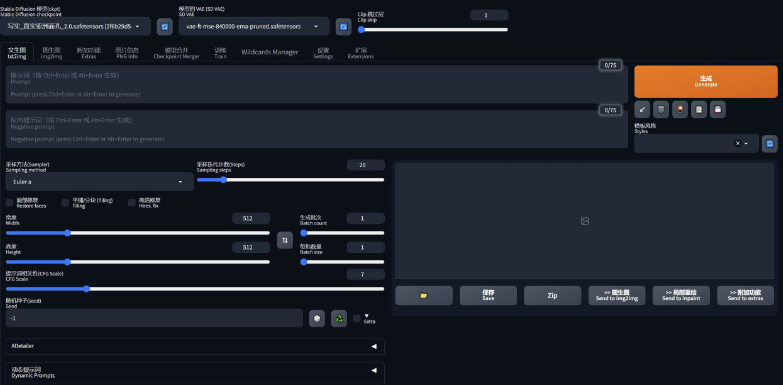Viewport: 783px width, 385px height.
Task: Click the refresh icon next to Styles
Action: [770, 143]
